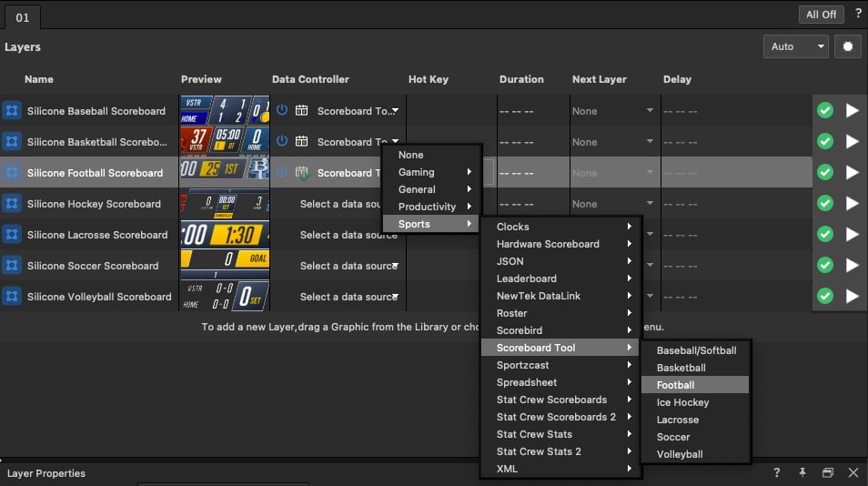Toggle the green checkmark for the Soccer Scoreboard layer
868x486 pixels.
(825, 265)
